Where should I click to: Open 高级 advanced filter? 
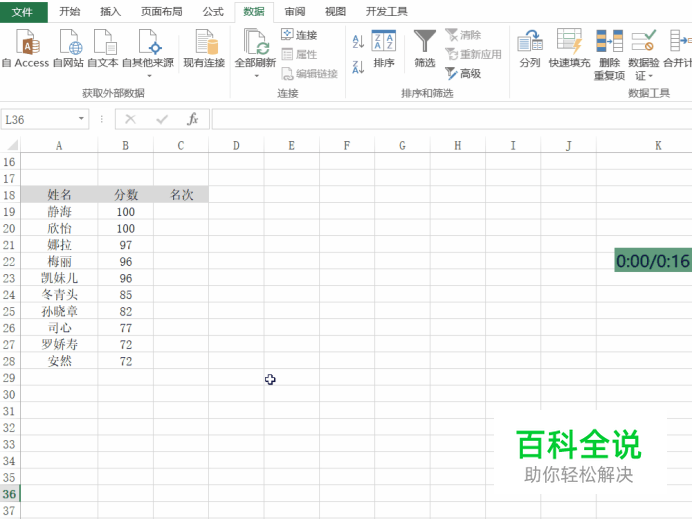tap(463, 73)
